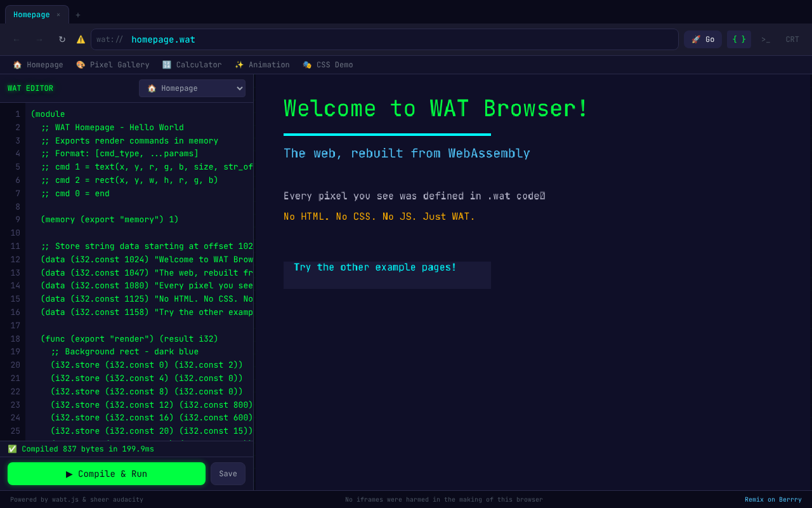Toggle the curly braces editor button
The image size is (812, 508).
click(x=739, y=39)
